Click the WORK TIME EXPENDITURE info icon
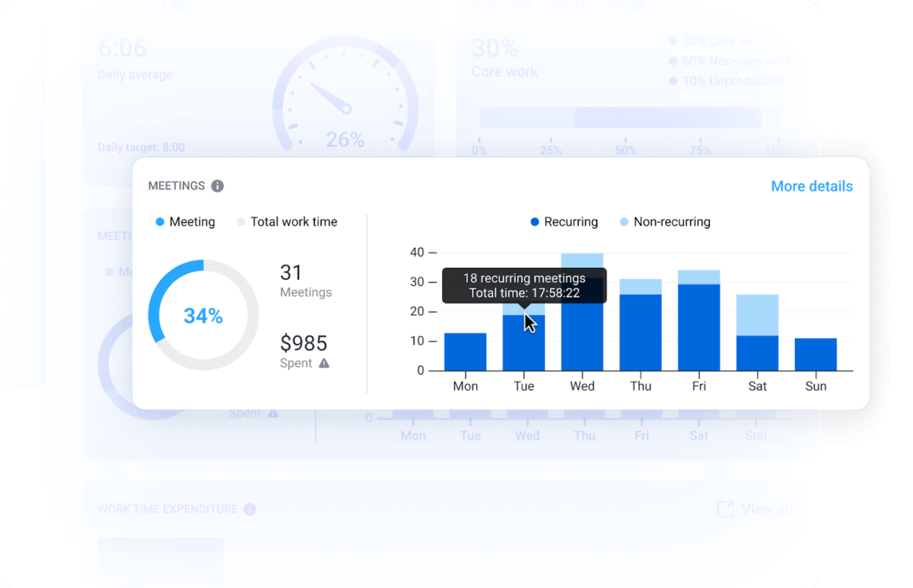Screen dimensions: 913x588 coord(250,509)
